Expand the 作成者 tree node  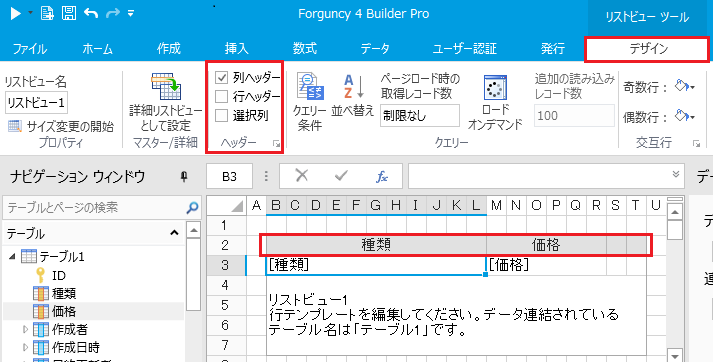pyautogui.click(x=25, y=329)
